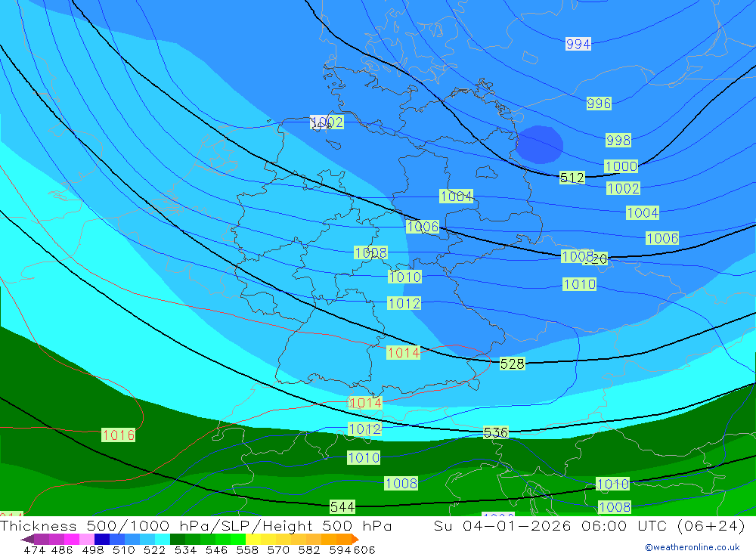Click the 996 isobar label
756x554 pixels.
pos(599,104)
